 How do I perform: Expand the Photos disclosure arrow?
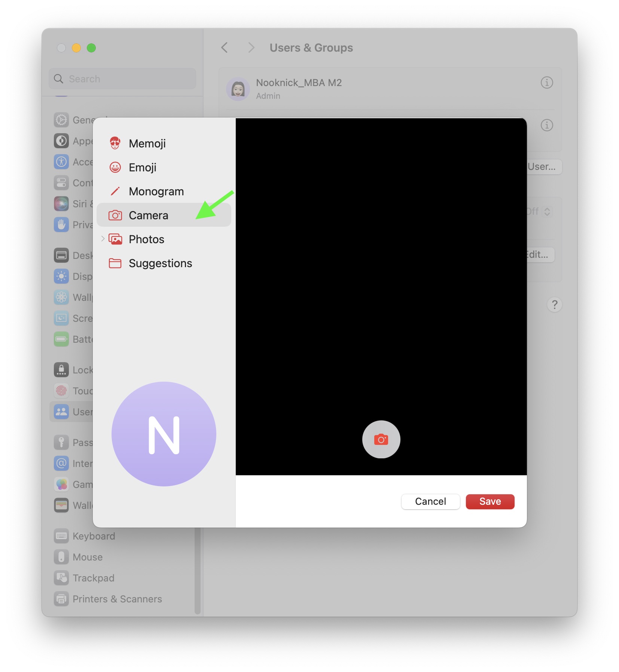(103, 239)
